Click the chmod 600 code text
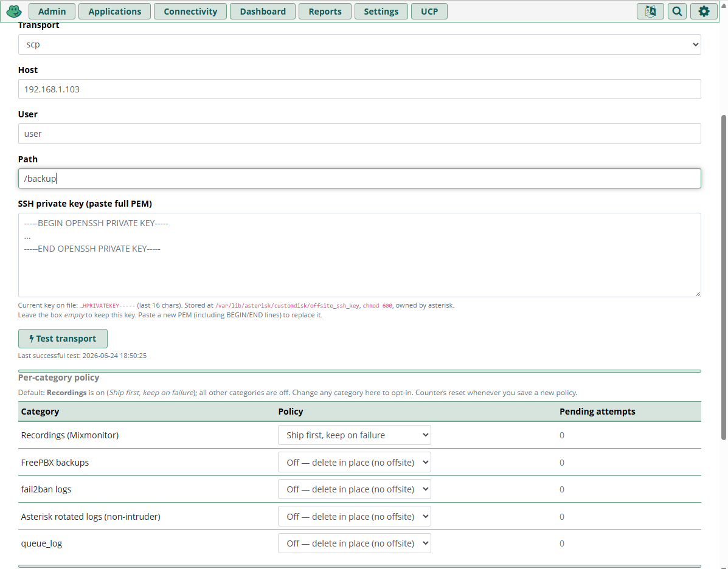Screen dimensions: 728x569 [378, 305]
